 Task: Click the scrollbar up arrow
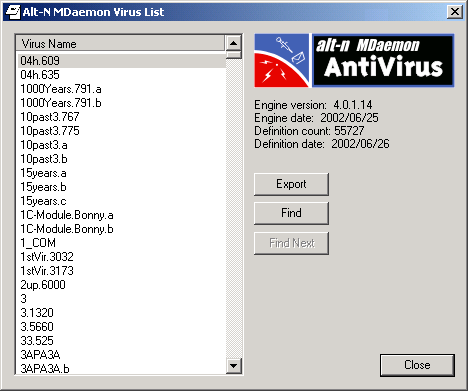click(234, 43)
